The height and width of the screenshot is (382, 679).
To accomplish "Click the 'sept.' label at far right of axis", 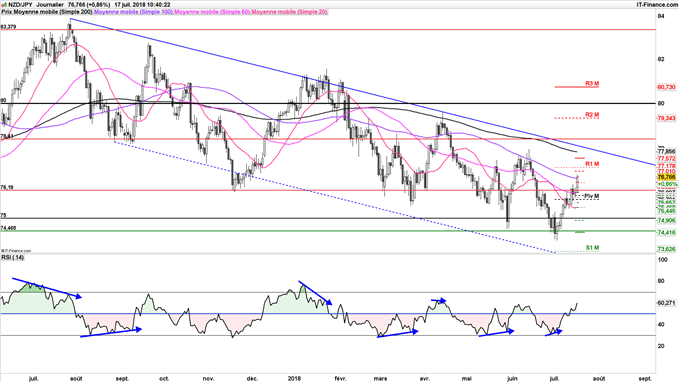I will pyautogui.click(x=645, y=378).
